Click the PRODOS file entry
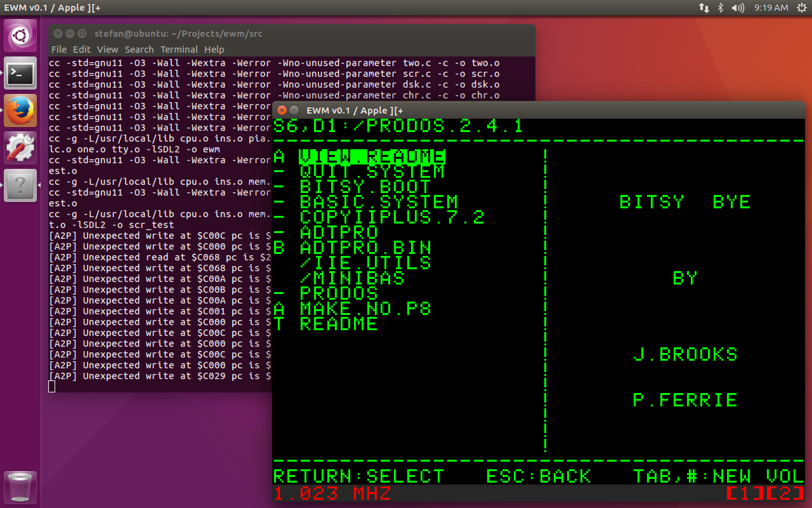The width and height of the screenshot is (812, 508). (338, 293)
